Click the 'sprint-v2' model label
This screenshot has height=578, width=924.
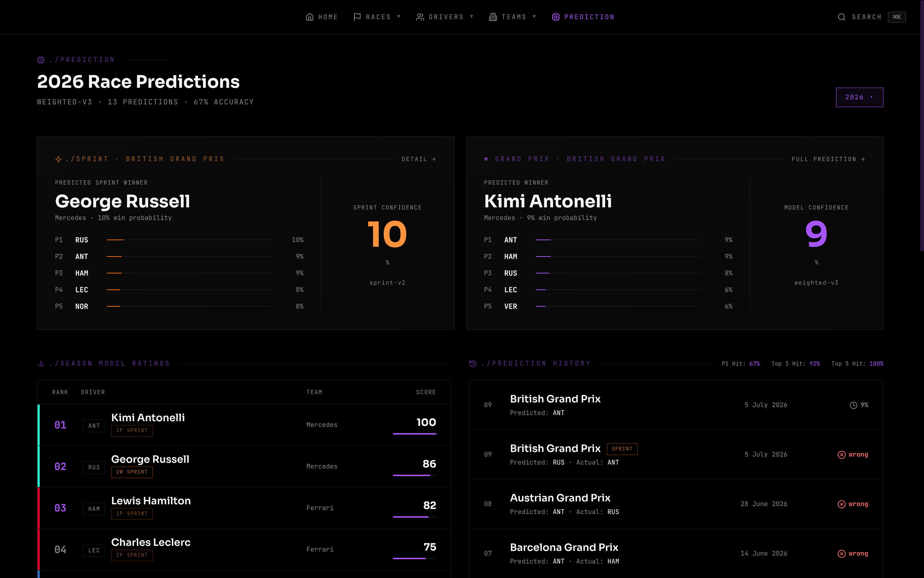pos(387,283)
